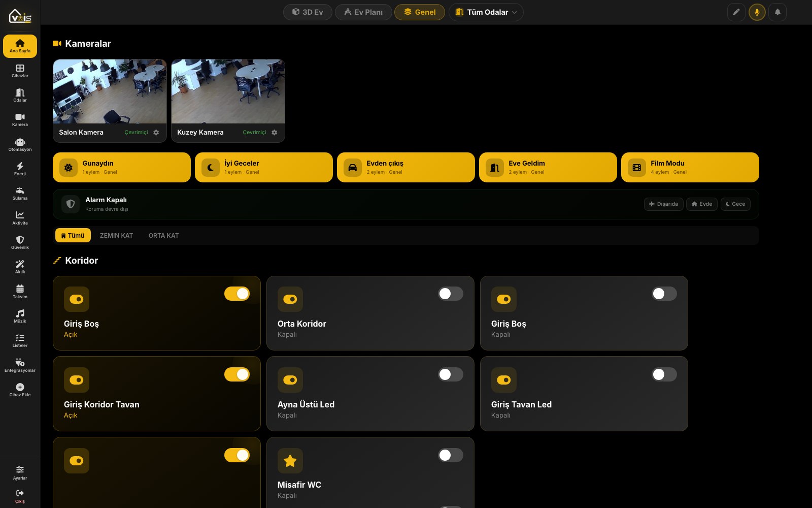Open Otomasyon from the sidebar
This screenshot has height=508, width=812.
(20, 144)
